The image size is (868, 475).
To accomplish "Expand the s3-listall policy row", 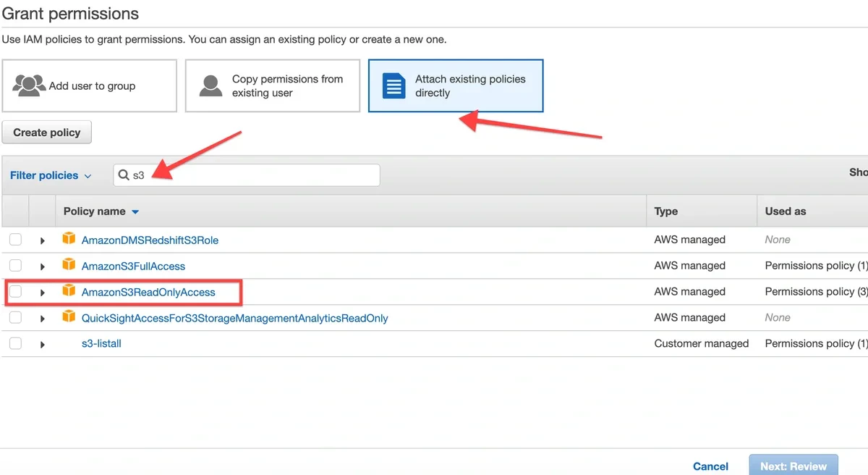I will pos(42,343).
